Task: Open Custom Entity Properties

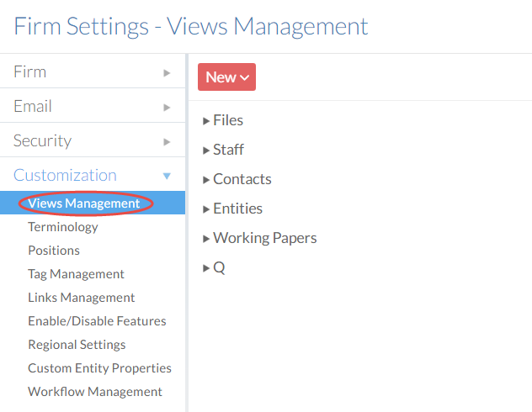Action: click(x=99, y=368)
